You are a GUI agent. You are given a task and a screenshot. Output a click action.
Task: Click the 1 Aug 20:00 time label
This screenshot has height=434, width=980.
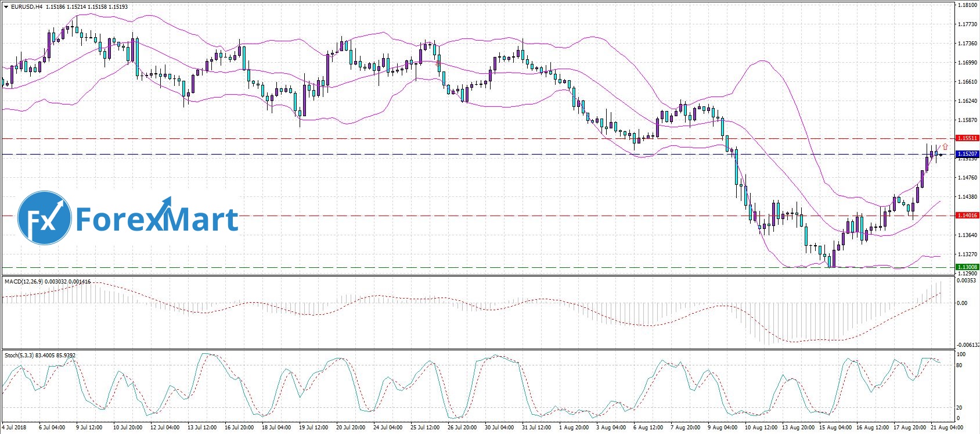pos(573,428)
